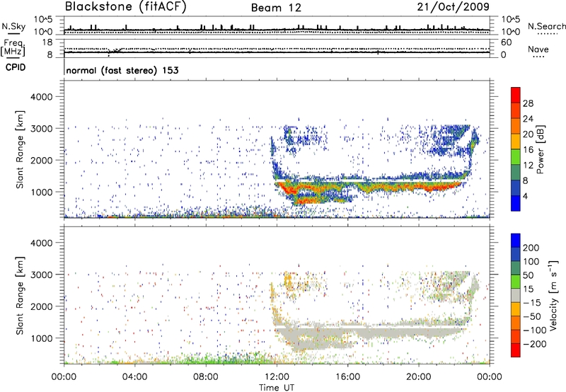Select Slant Range label of velocity panel

click(20, 296)
